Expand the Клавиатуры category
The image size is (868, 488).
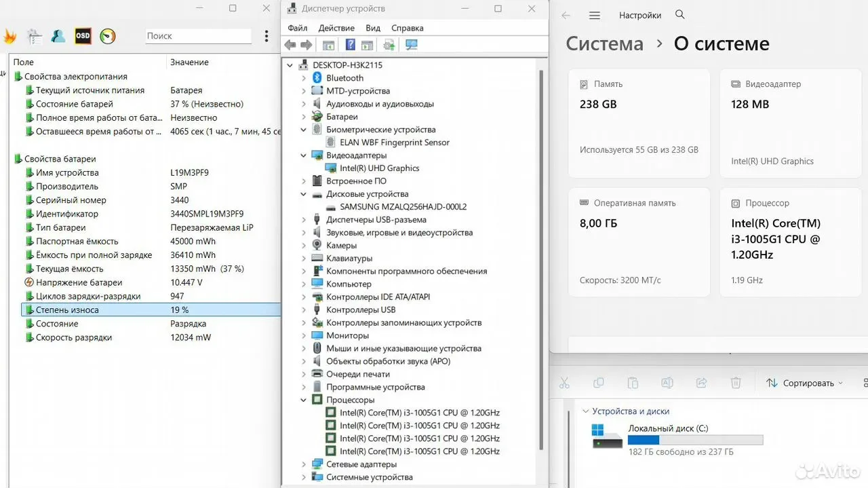click(304, 258)
